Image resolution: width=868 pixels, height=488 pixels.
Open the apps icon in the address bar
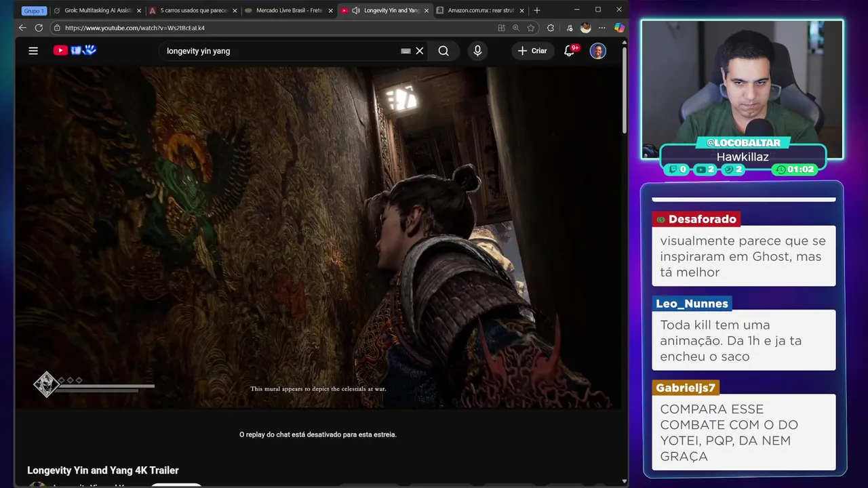[501, 28]
